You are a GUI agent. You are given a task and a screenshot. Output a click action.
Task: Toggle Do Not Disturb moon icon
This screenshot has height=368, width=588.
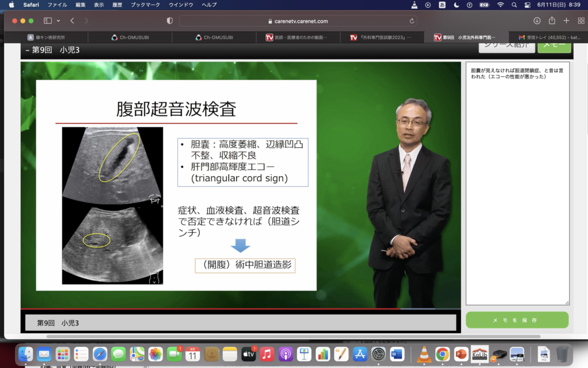click(x=457, y=5)
